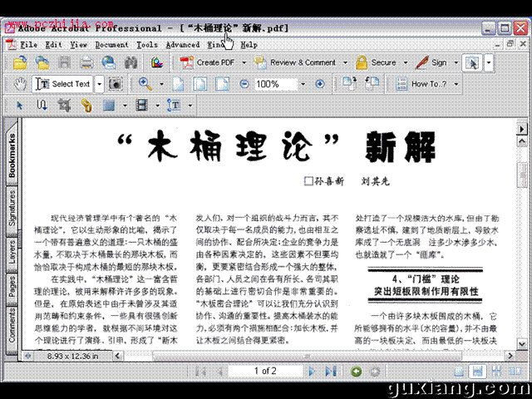
Task: Open the 100% zoom level dropdown
Action: (303, 84)
